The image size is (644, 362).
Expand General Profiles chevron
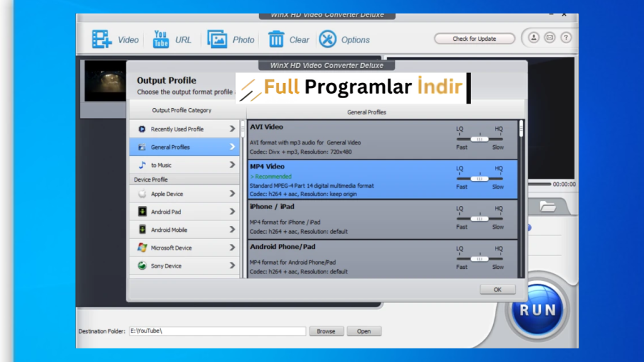pos(232,147)
